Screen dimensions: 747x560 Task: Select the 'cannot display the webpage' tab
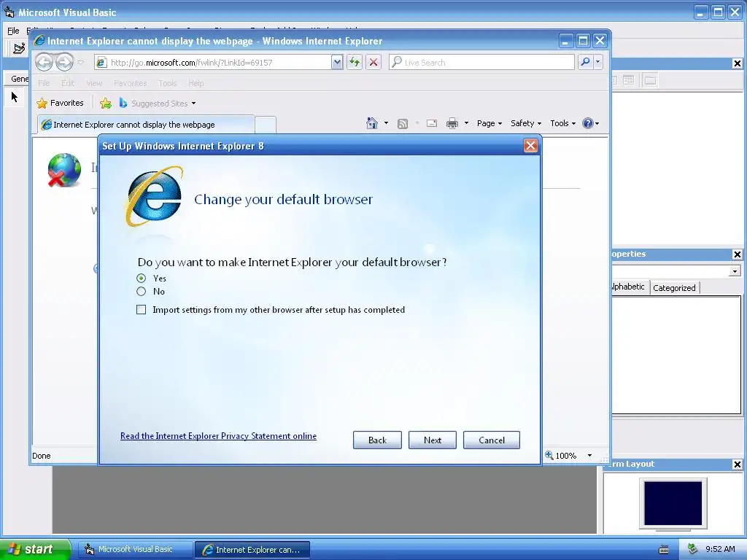(146, 125)
